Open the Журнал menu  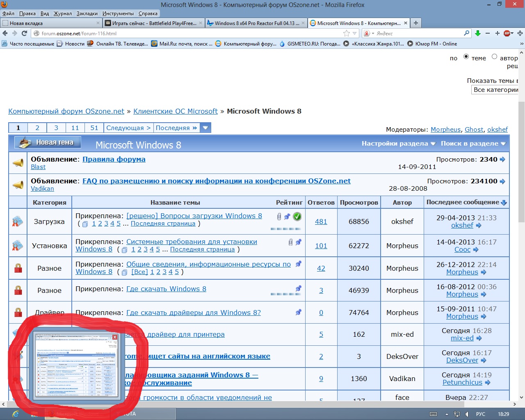63,14
